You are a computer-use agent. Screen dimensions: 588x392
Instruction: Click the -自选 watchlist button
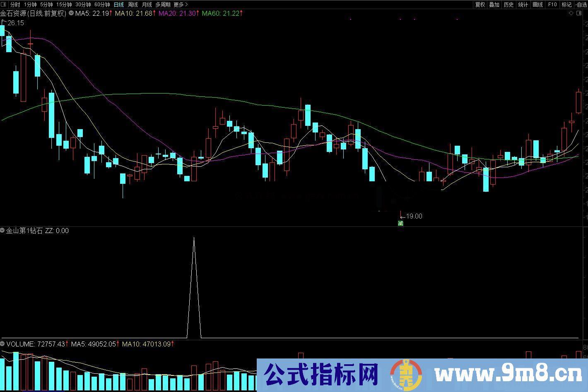click(x=581, y=5)
